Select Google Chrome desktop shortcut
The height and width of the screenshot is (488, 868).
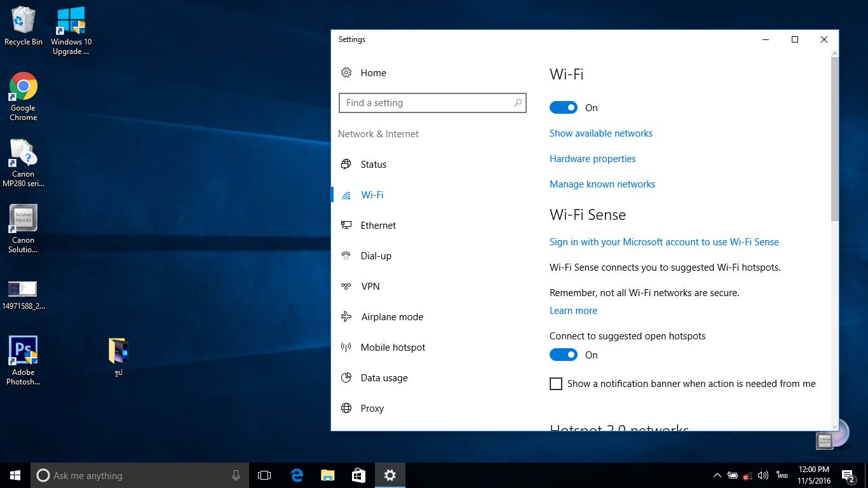coord(24,97)
